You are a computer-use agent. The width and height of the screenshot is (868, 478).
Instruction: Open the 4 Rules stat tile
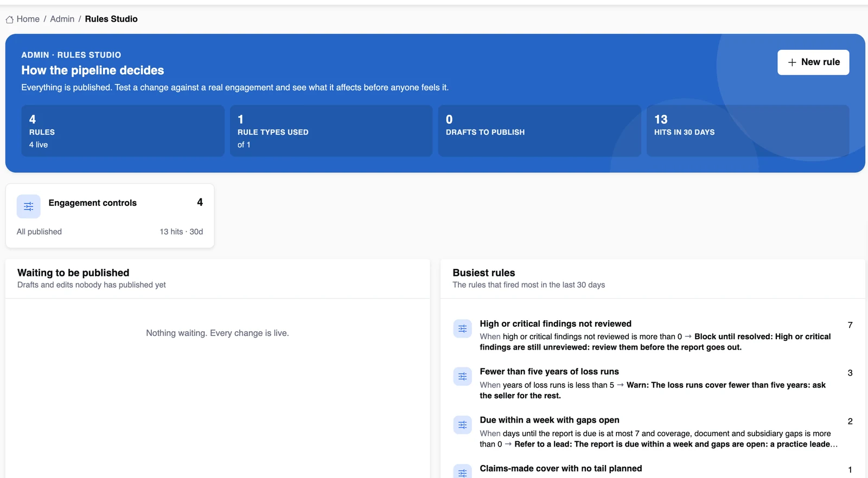[x=123, y=131]
